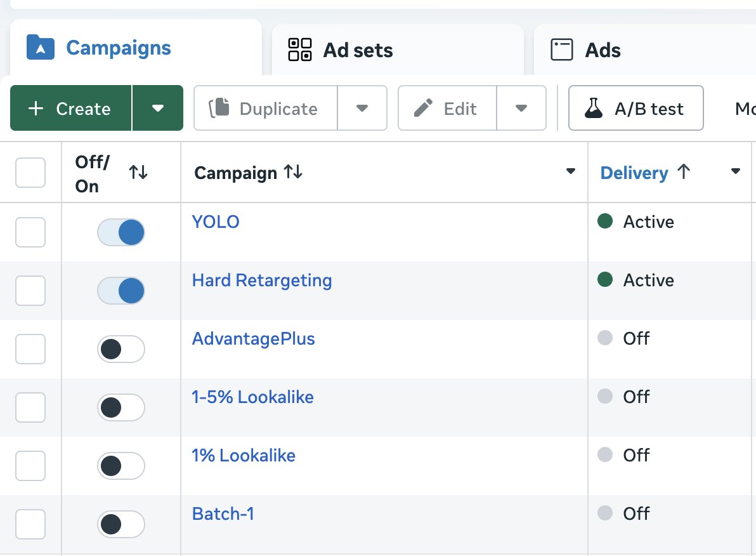Click the Ad sets grid icon

[300, 50]
